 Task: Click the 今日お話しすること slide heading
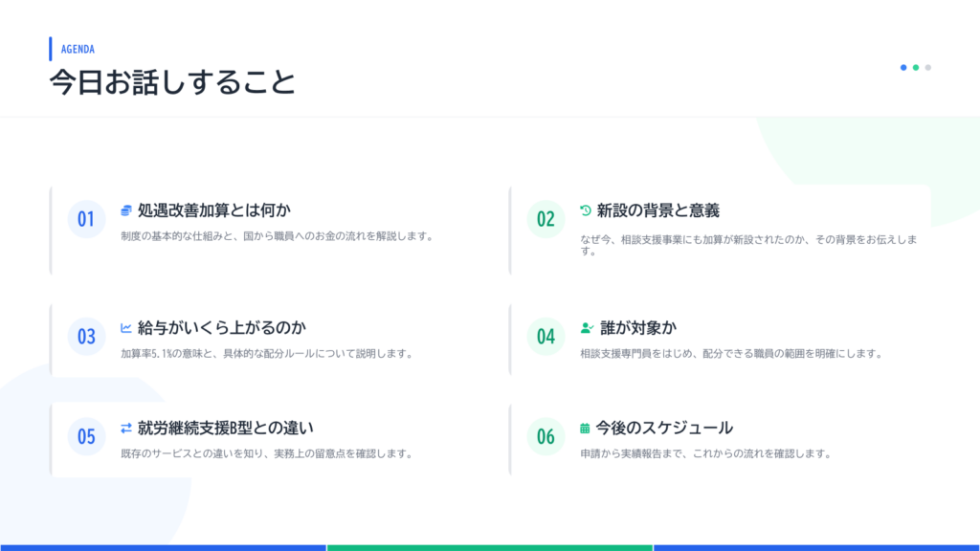pyautogui.click(x=172, y=83)
